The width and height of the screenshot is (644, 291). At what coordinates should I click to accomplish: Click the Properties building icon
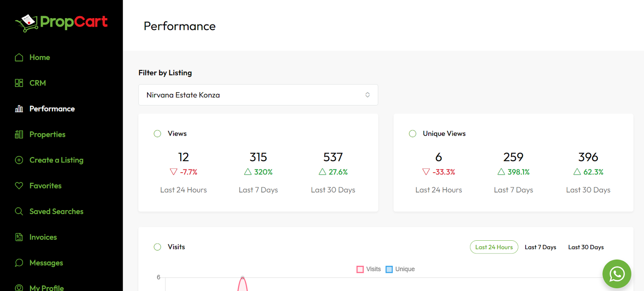click(x=19, y=134)
